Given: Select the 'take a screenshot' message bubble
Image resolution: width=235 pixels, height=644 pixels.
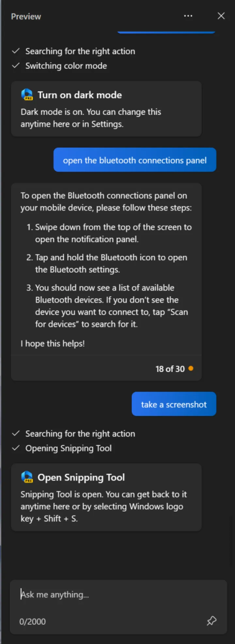Looking at the screenshot, I should [174, 404].
